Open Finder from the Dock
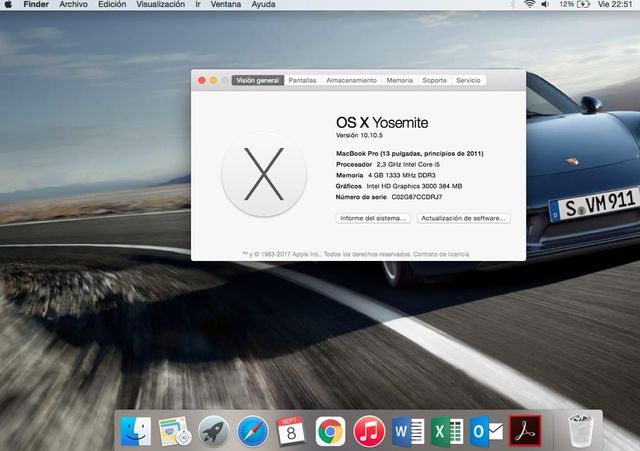 136,431
